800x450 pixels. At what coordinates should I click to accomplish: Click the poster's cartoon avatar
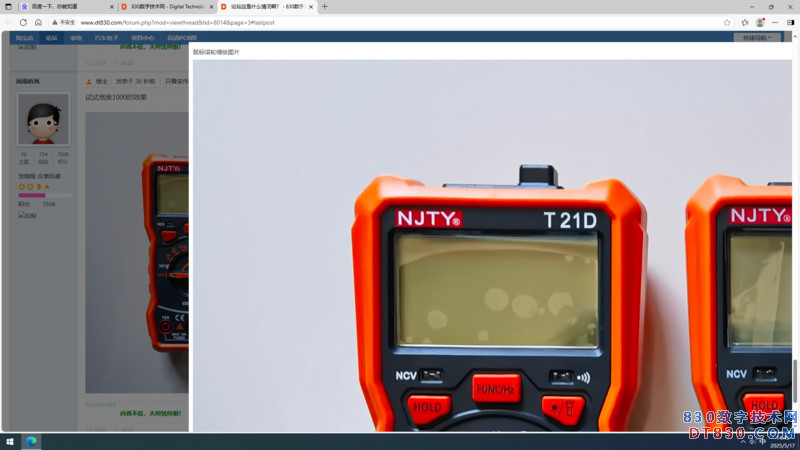click(x=43, y=120)
